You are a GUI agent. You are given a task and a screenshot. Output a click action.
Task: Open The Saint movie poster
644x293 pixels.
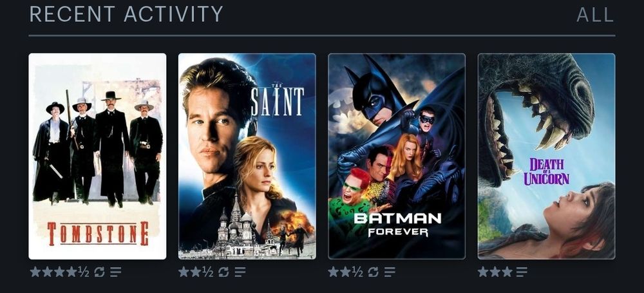click(x=247, y=156)
